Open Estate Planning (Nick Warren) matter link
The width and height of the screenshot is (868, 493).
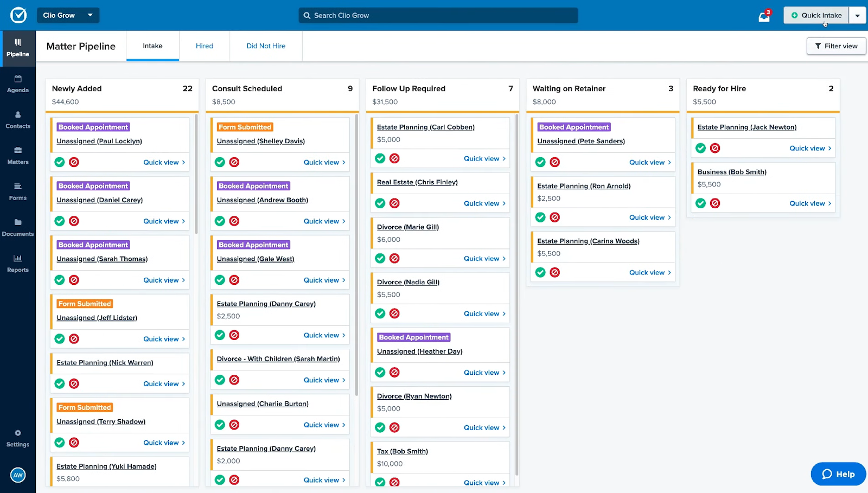(x=105, y=362)
